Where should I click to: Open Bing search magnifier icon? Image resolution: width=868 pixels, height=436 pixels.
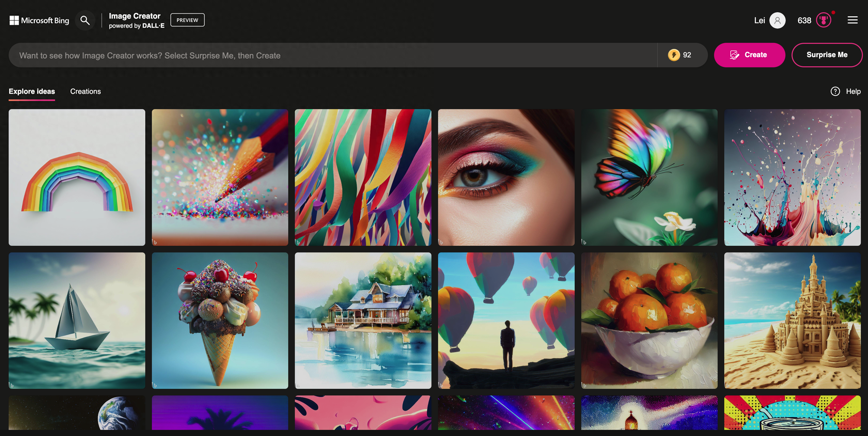(85, 21)
